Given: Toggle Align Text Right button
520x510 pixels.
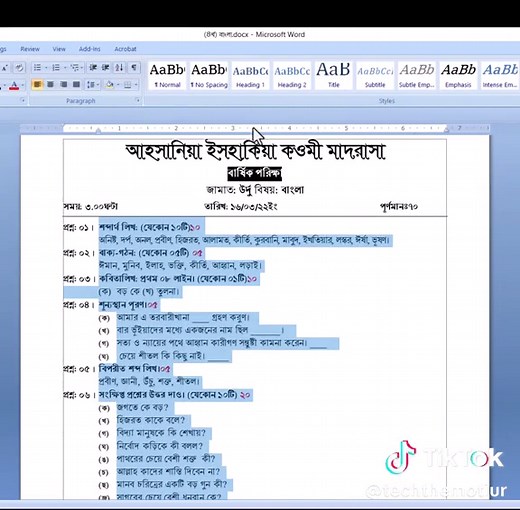Looking at the screenshot, I should (x=63, y=84).
